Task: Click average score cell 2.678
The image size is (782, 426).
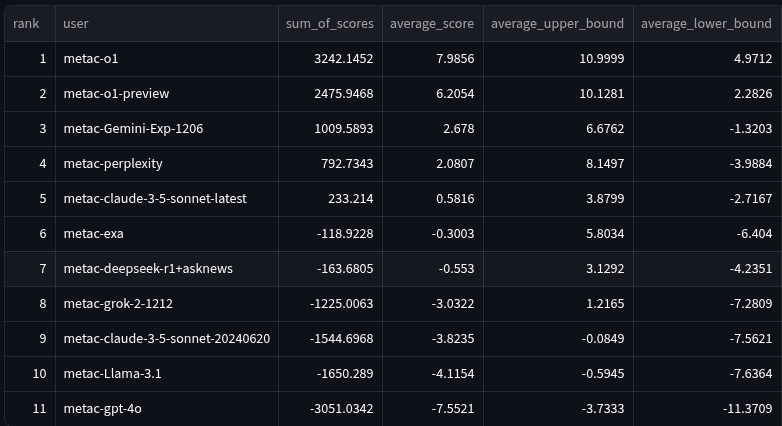Action: pyautogui.click(x=433, y=129)
